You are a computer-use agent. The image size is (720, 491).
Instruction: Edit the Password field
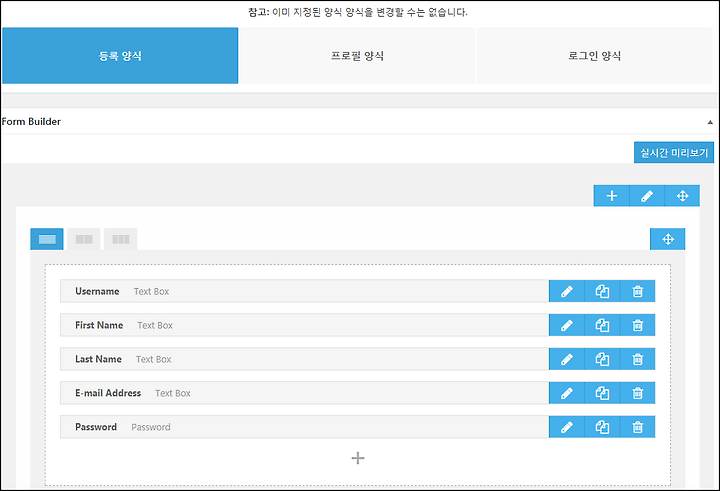click(567, 427)
